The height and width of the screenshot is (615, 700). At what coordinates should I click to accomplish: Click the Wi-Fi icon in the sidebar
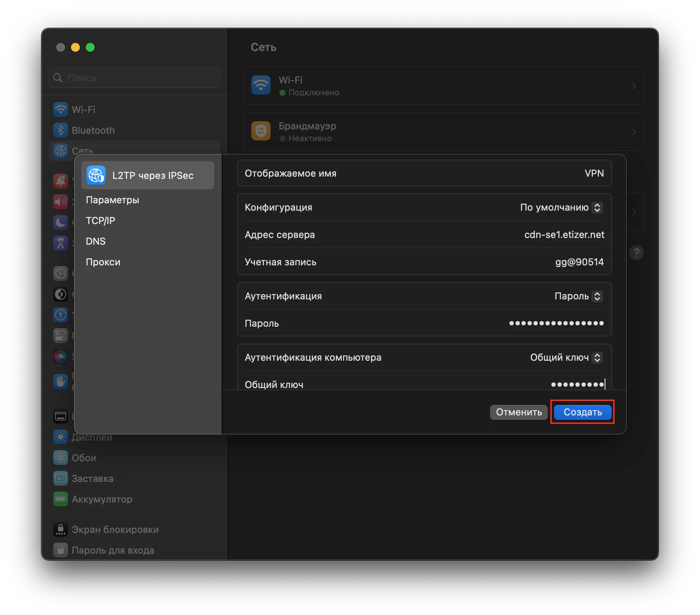61,110
